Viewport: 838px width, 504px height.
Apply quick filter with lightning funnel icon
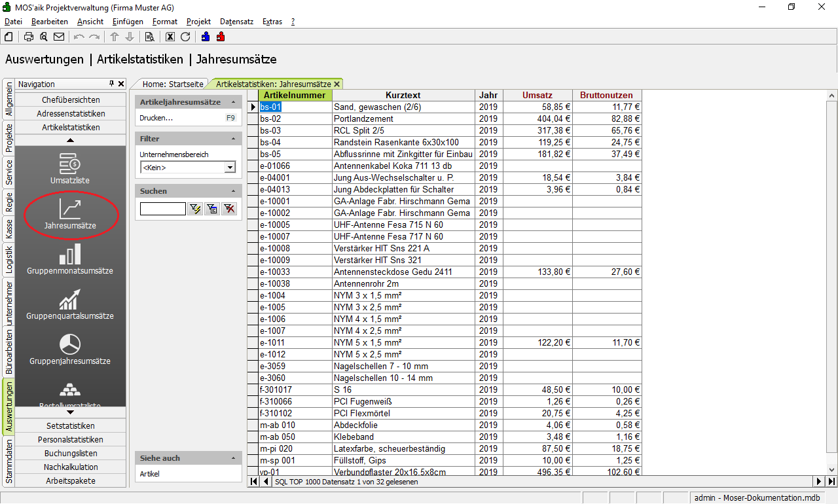195,209
